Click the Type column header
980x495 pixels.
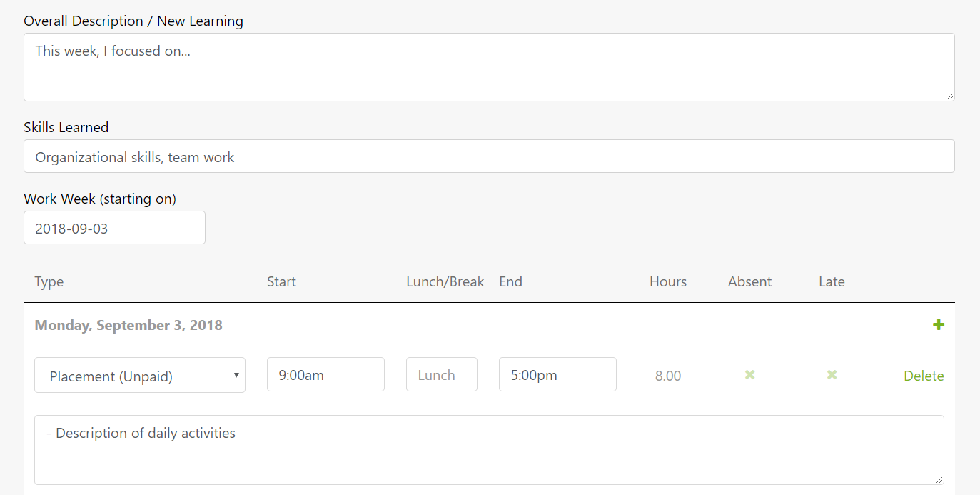point(49,281)
